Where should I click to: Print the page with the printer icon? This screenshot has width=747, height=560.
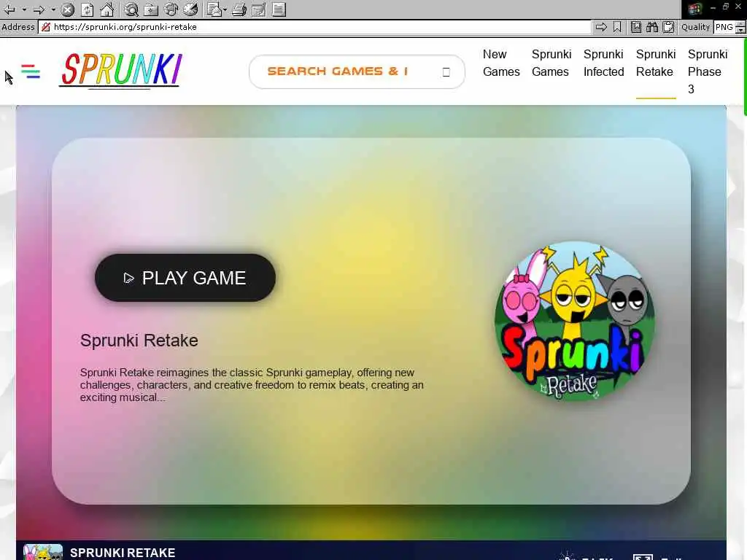click(x=239, y=9)
